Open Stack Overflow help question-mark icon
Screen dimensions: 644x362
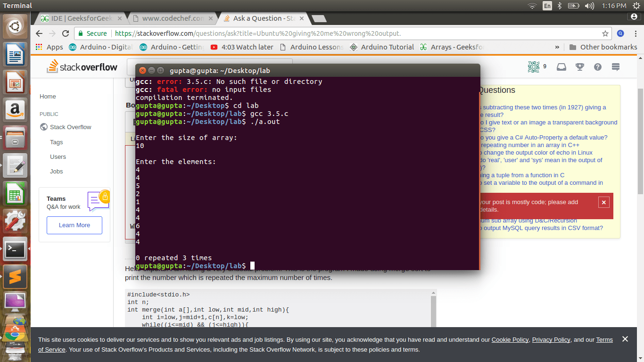tap(598, 67)
